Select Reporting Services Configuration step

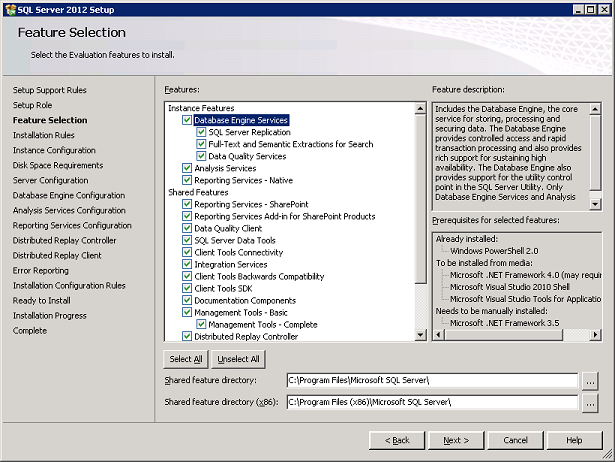72,226
